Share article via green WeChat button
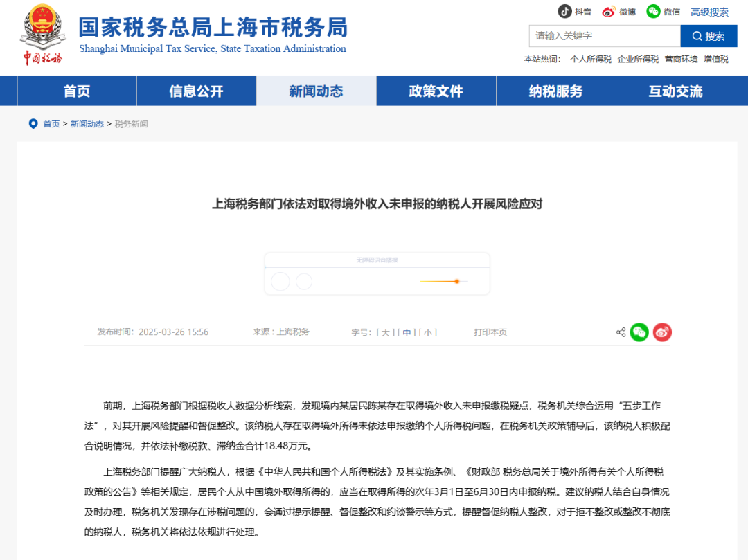Screen dimensions: 748x560 639,332
